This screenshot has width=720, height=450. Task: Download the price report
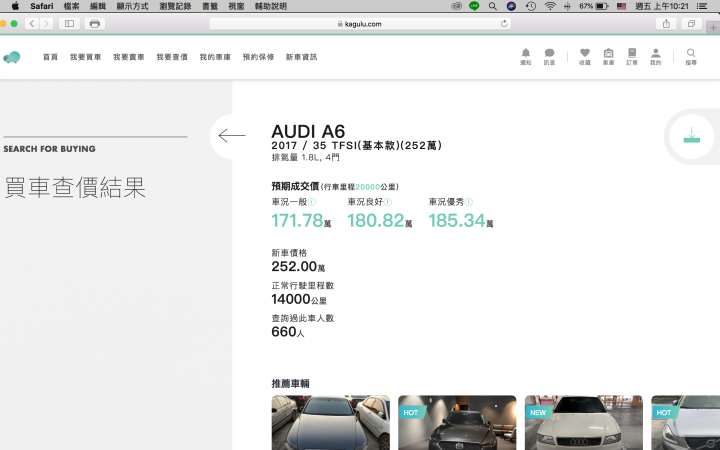click(x=692, y=136)
